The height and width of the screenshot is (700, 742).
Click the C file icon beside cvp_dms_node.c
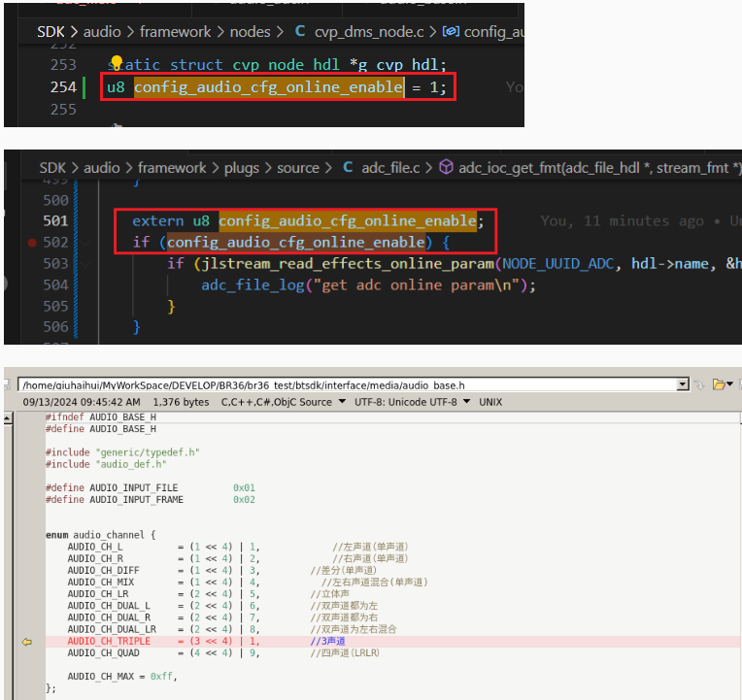pos(299,31)
